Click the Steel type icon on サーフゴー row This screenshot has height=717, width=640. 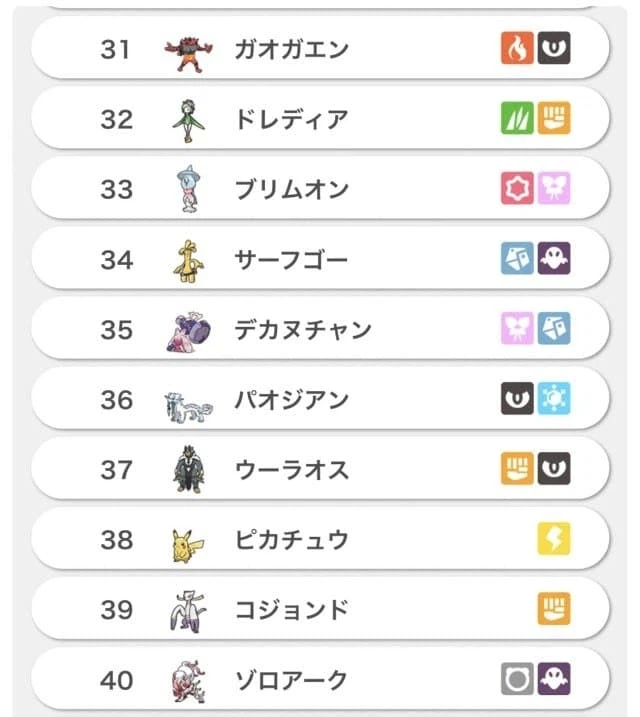(517, 260)
